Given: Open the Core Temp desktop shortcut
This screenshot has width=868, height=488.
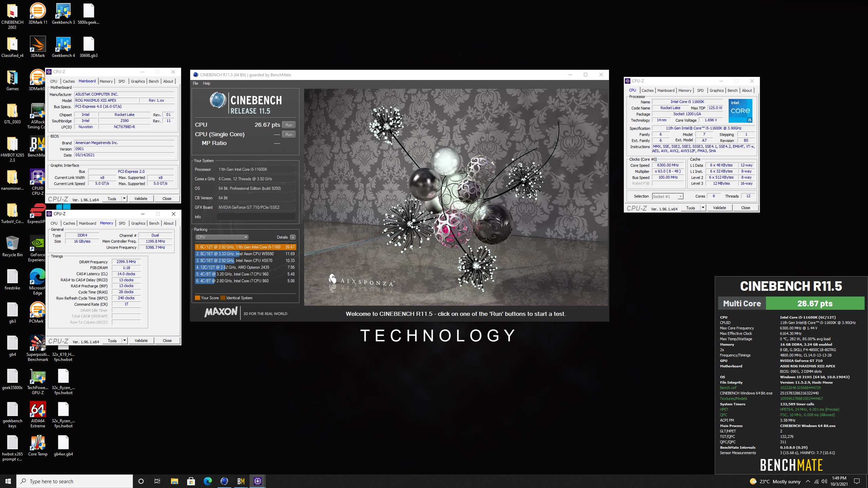Looking at the screenshot, I should (38, 445).
